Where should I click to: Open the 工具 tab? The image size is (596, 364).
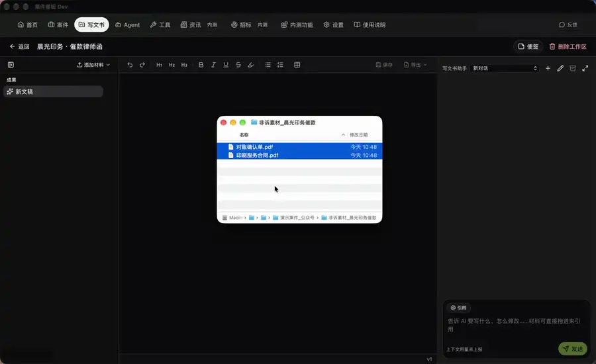(x=160, y=24)
